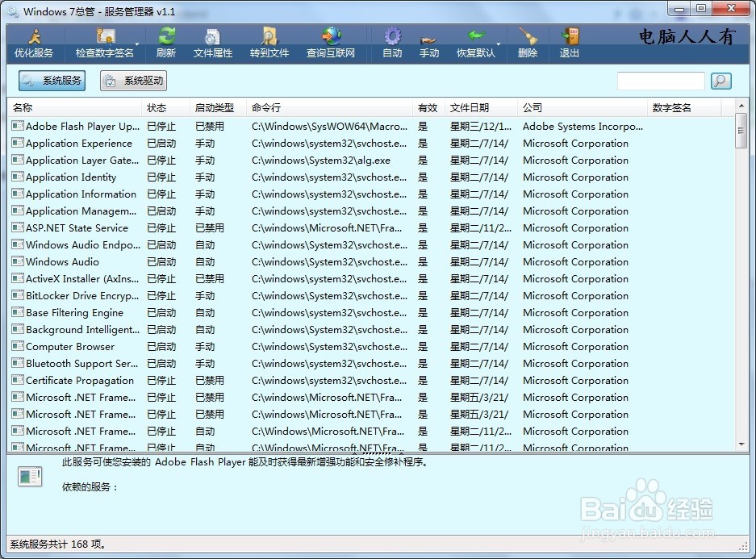Screen dimensions: 756x559
Task: Select the Background Intelligent... service
Action: pyautogui.click(x=371, y=330)
